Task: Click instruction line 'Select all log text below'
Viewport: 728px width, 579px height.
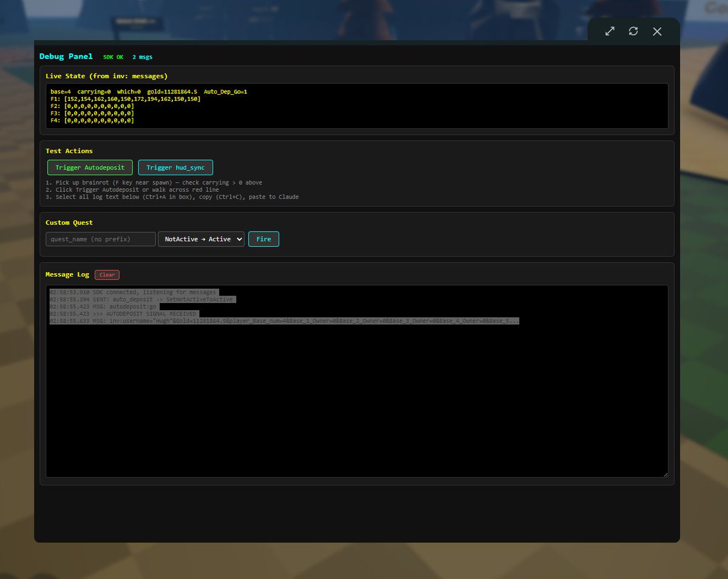Action: [172, 197]
